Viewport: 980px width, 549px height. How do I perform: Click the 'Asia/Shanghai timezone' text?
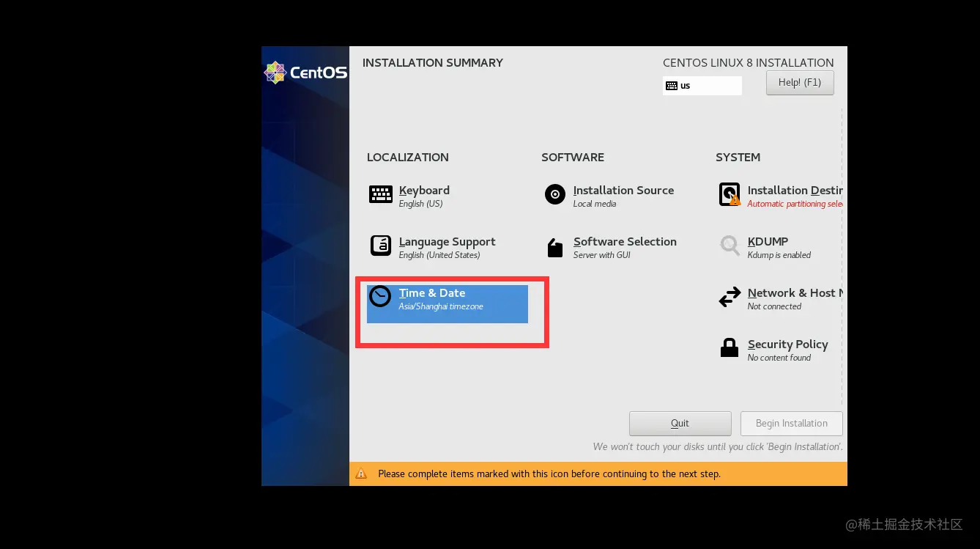pos(441,306)
